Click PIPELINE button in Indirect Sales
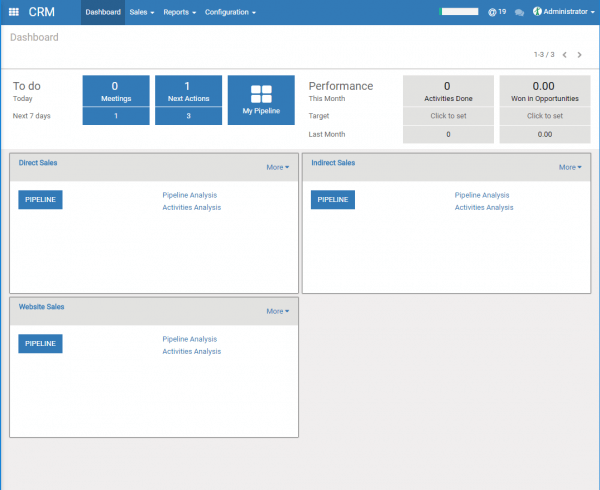Viewport: 600px width, 490px height. 333,200
